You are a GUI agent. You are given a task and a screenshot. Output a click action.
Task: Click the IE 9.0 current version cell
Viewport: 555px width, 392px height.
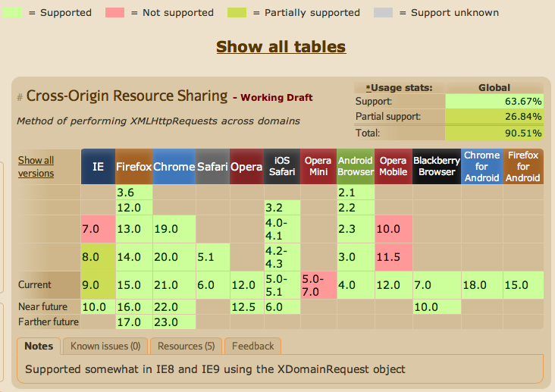pos(98,285)
